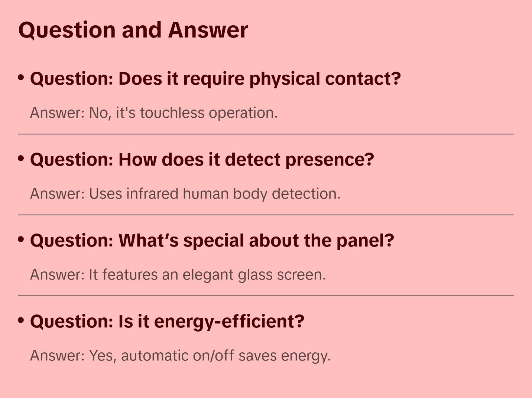Viewport: 532px width, 398px height.
Task: Expand the detect presence question
Action: pyautogui.click(x=202, y=160)
